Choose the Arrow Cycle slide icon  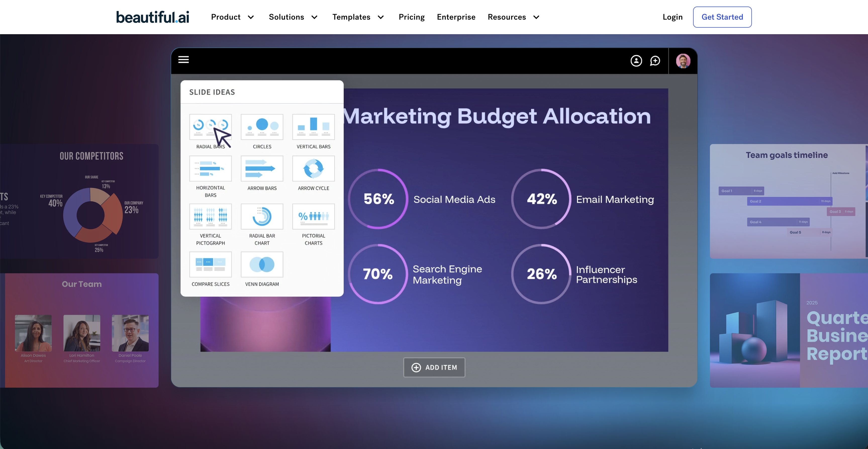[x=313, y=168]
